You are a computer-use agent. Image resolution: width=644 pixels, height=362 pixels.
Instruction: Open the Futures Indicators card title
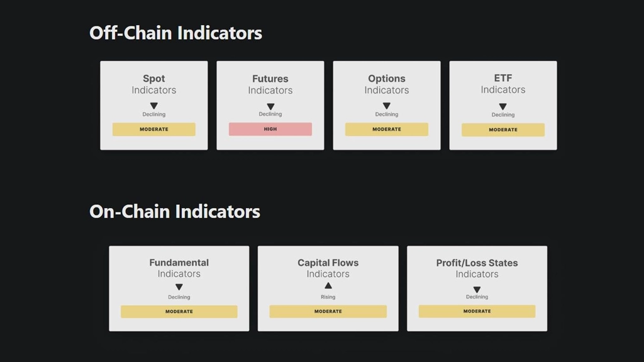click(270, 84)
